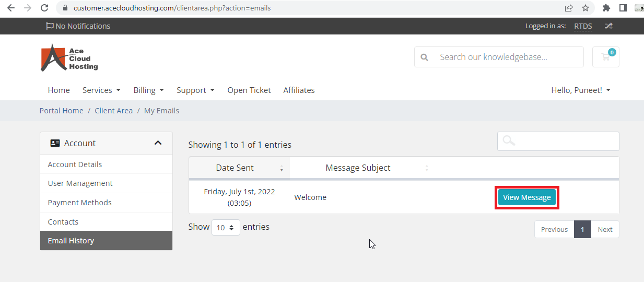
Task: Select Email History in the sidebar
Action: [106, 241]
